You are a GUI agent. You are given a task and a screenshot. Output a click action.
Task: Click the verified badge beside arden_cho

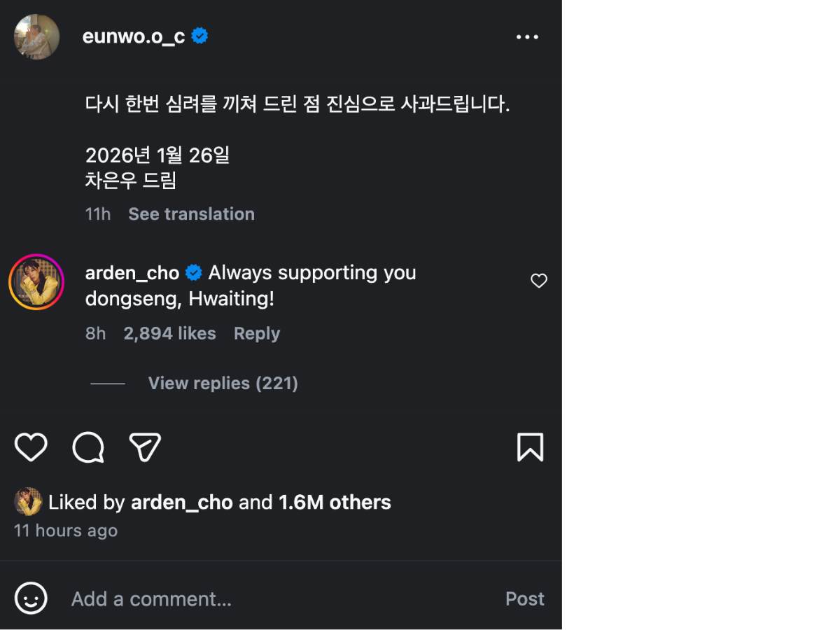(x=194, y=272)
